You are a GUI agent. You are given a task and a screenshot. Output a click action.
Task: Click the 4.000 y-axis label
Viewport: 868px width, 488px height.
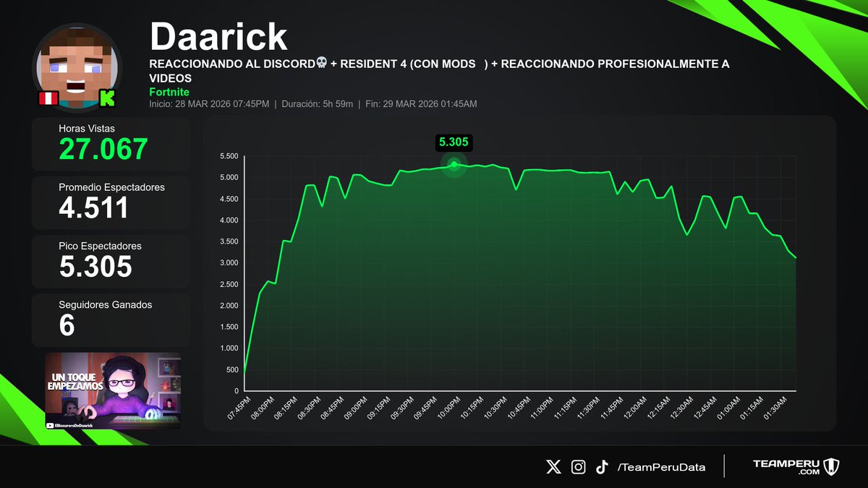click(229, 220)
